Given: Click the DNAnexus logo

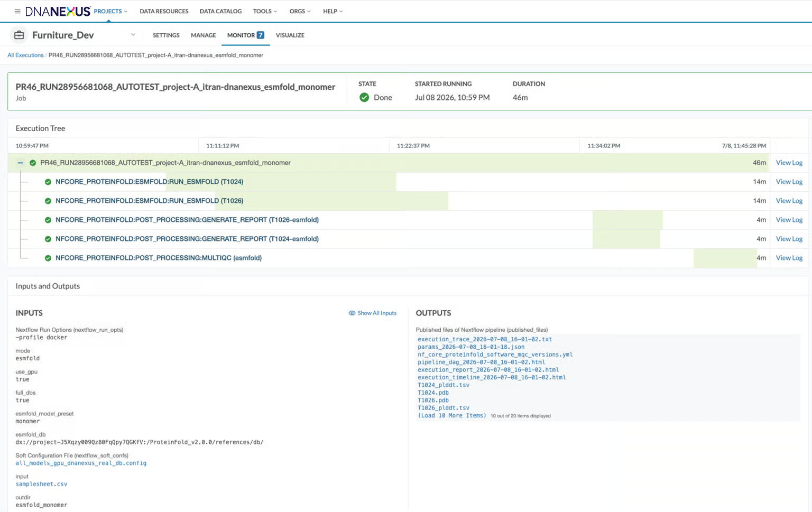Looking at the screenshot, I should coord(58,11).
